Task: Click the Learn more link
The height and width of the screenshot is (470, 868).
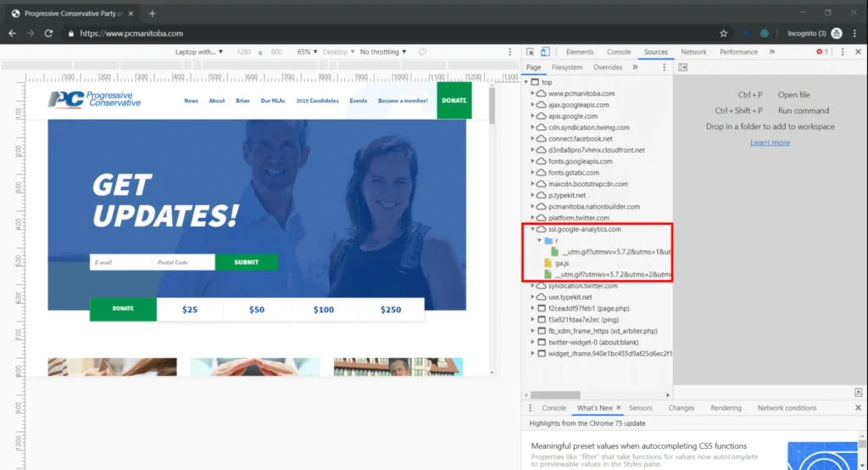Action: (x=770, y=143)
